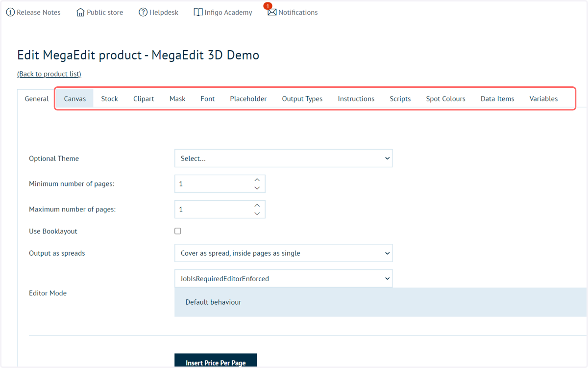Expand the Output as spreads dropdown
This screenshot has height=368, width=588.
284,253
